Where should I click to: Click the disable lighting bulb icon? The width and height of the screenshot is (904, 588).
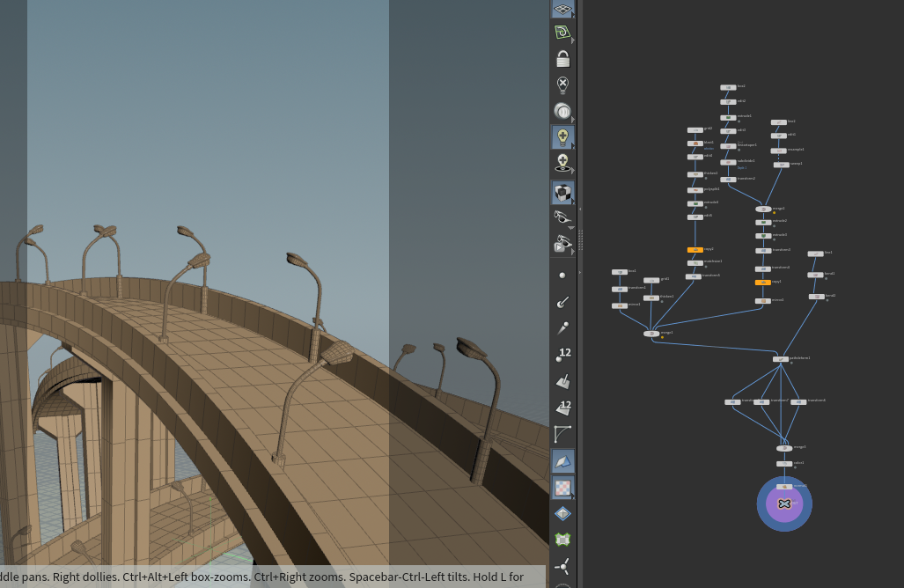click(x=562, y=85)
